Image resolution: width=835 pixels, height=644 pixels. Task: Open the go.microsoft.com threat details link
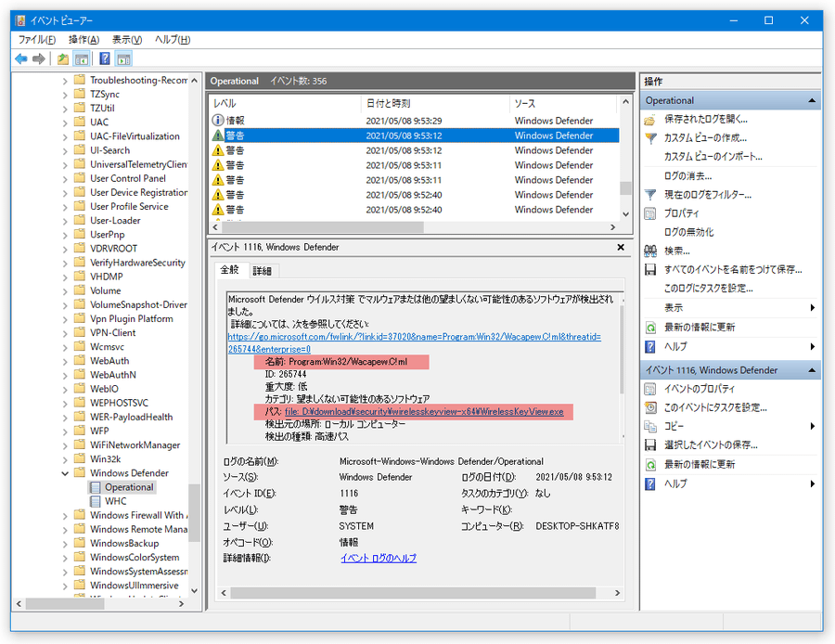(x=415, y=342)
